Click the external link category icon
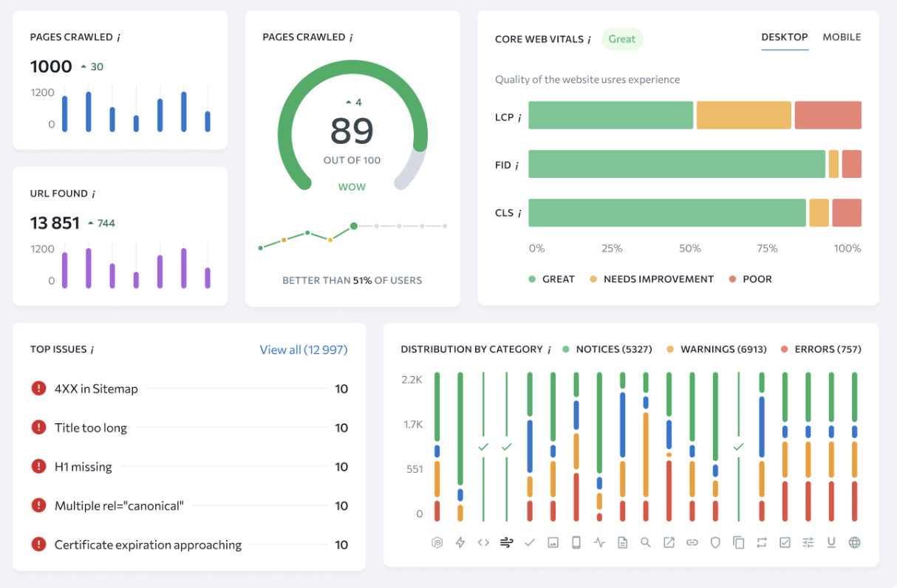Viewport: 897px width, 588px height. pyautogui.click(x=669, y=542)
